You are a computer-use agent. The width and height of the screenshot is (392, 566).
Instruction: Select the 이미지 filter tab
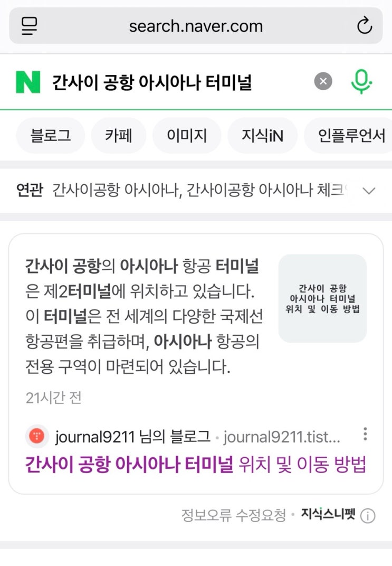click(187, 135)
